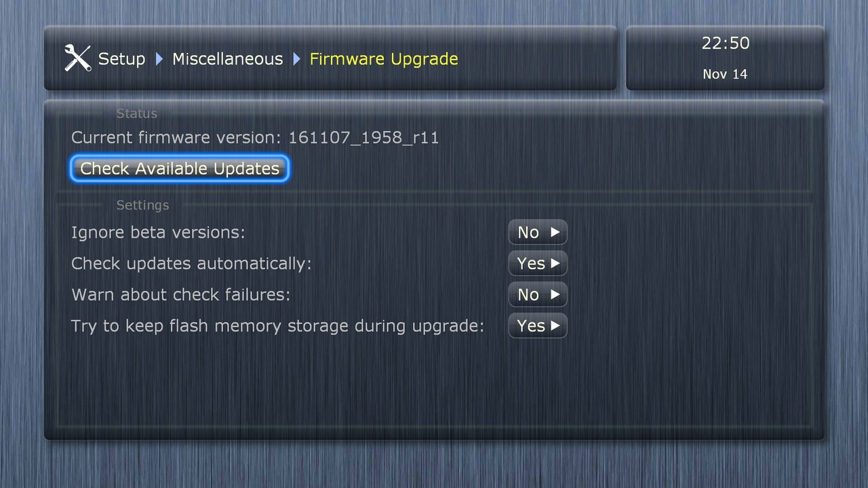The width and height of the screenshot is (868, 488).
Task: Select the Check updates automatically label row
Action: pos(191,263)
